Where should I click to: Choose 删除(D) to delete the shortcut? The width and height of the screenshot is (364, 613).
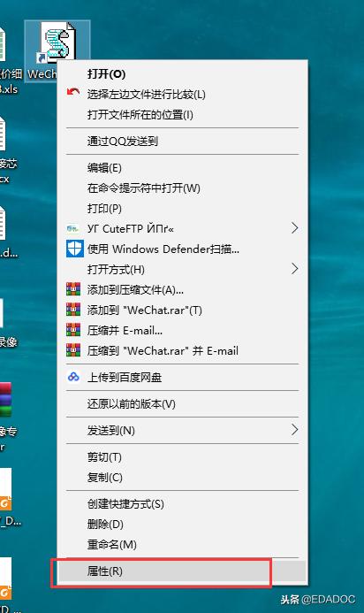click(x=182, y=525)
